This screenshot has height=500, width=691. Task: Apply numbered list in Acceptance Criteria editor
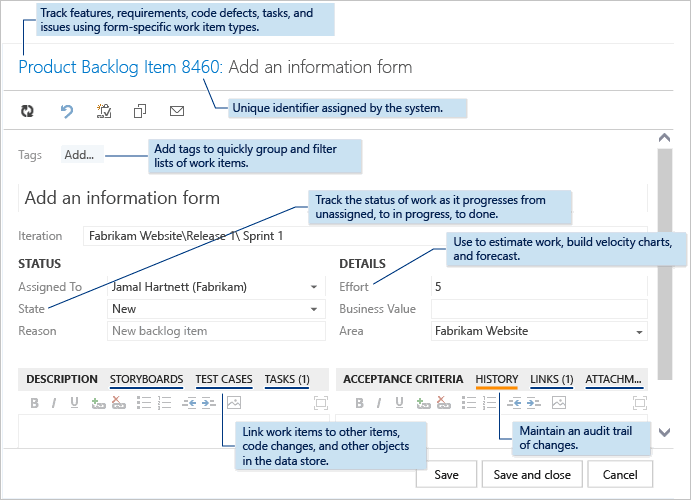tap(489, 403)
